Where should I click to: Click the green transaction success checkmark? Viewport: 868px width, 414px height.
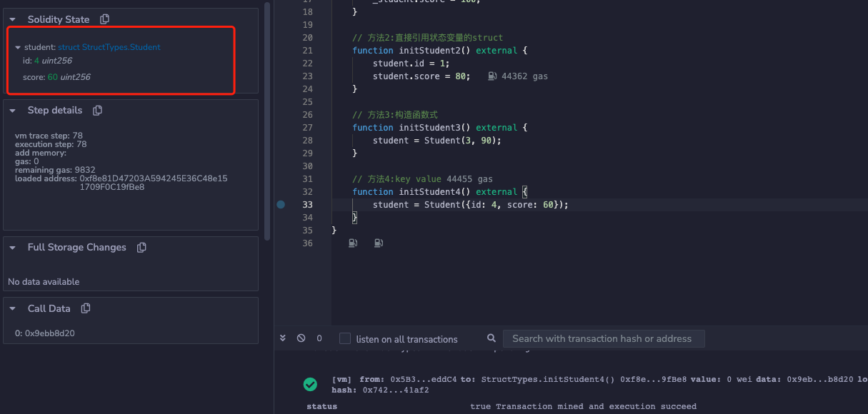coord(310,384)
